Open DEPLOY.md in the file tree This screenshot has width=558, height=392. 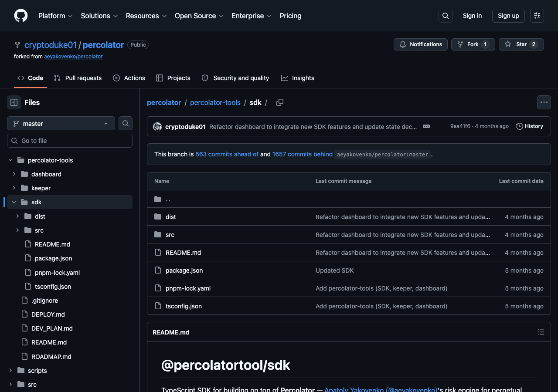click(48, 314)
